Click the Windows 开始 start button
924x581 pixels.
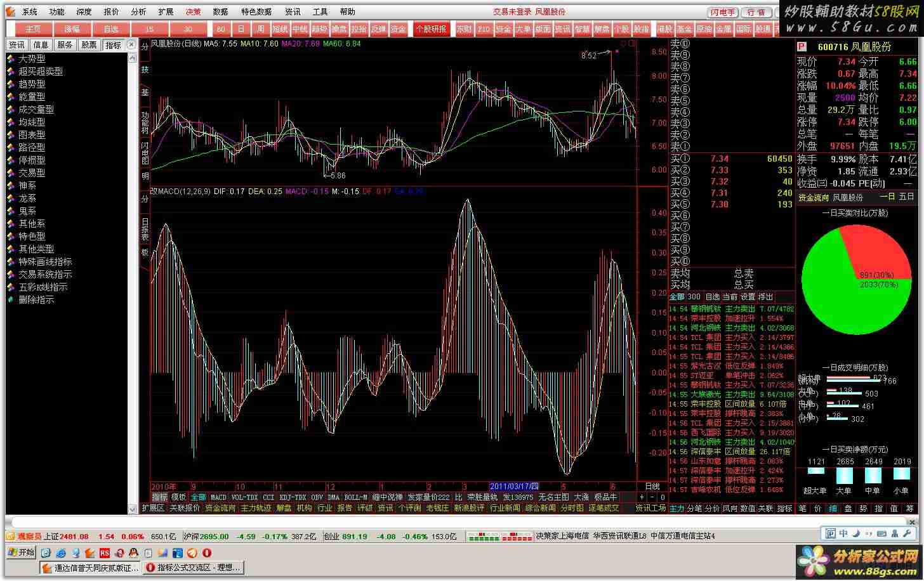(21, 552)
